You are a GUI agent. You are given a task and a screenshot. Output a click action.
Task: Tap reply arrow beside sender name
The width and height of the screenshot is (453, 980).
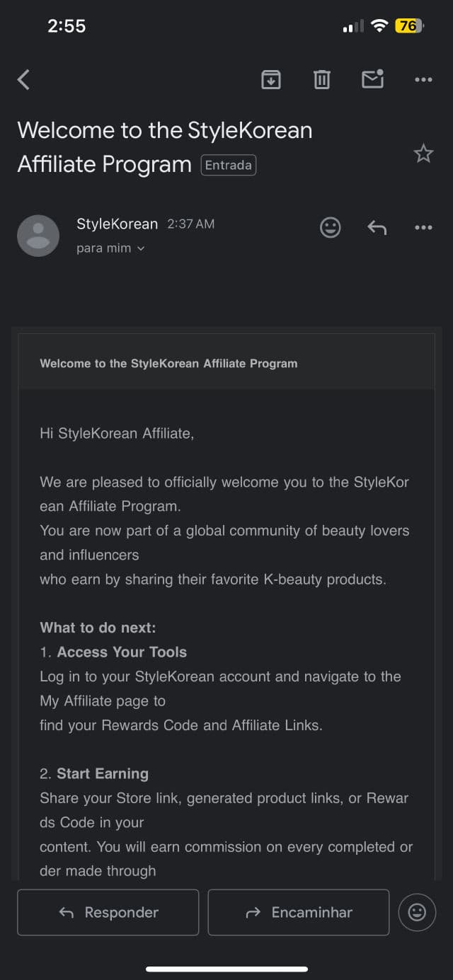point(377,227)
